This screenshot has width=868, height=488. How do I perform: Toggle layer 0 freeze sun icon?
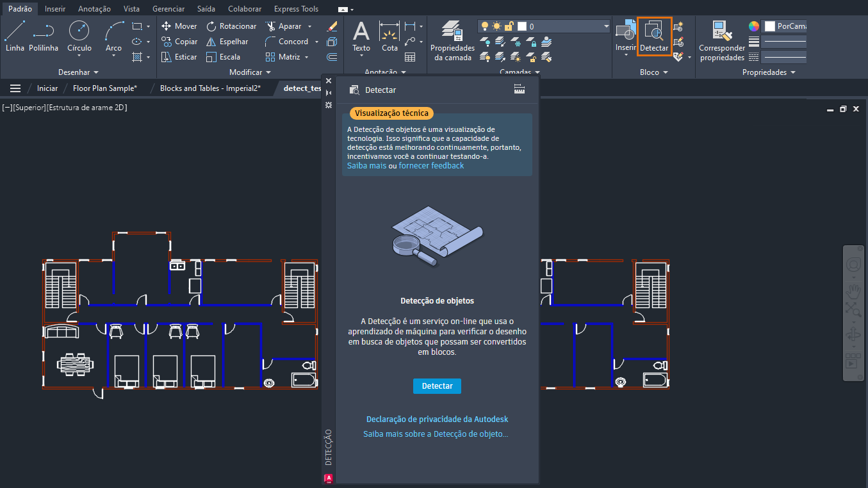(496, 26)
